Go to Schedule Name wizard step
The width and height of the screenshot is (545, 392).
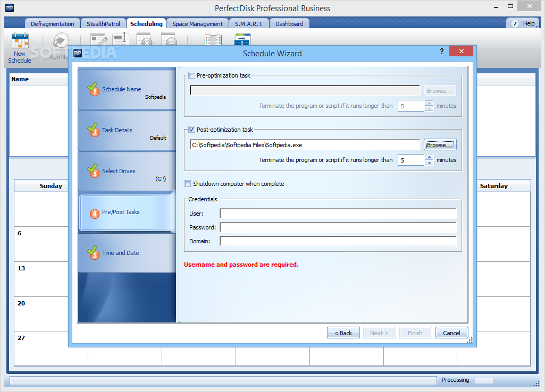127,90
